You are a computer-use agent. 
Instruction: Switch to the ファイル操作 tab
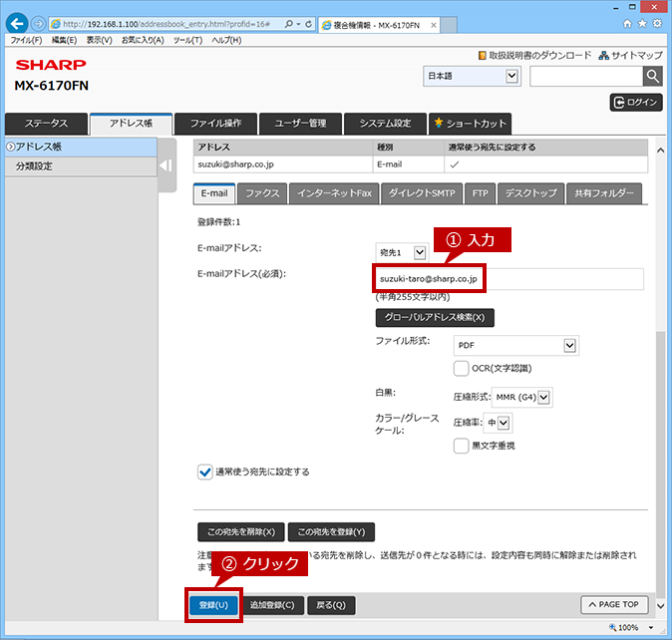(216, 124)
